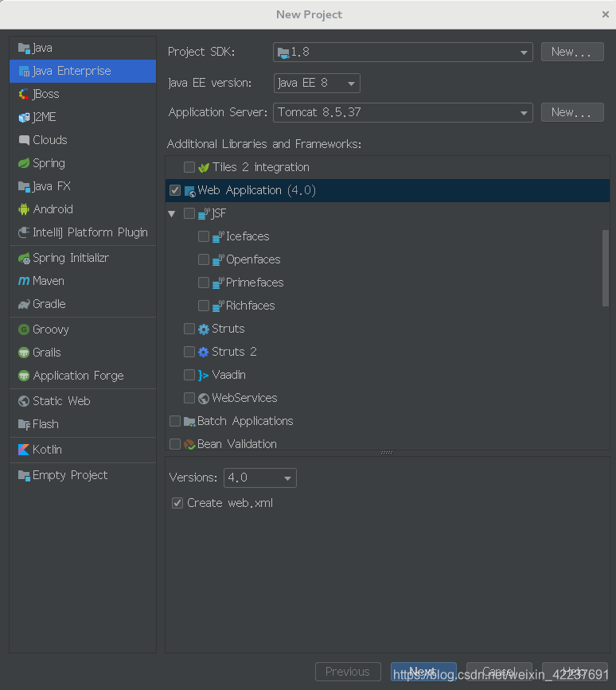Click the Tiles 2 integration leaf icon
This screenshot has width=616, height=690.
coord(203,168)
